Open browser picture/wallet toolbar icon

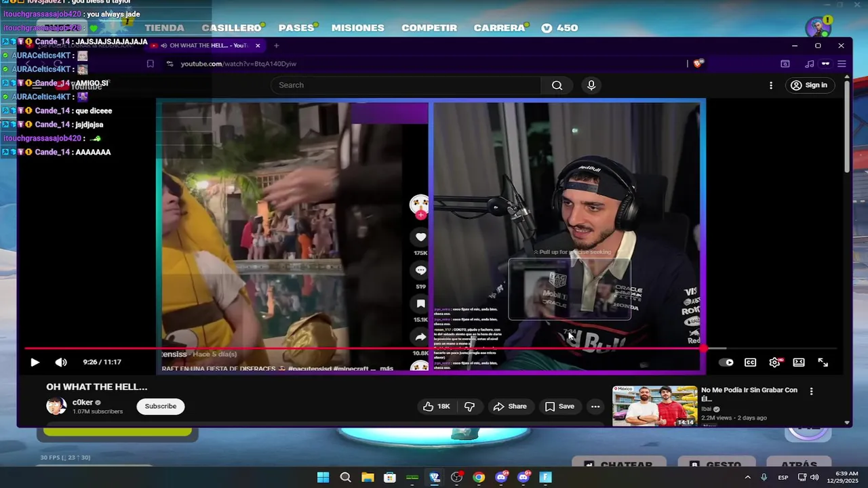click(x=785, y=64)
